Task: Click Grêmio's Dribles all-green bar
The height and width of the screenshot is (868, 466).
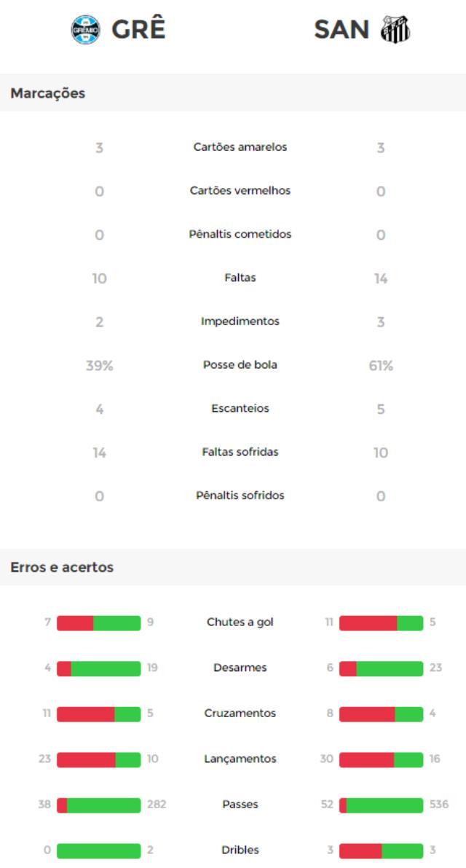Action: point(99,851)
